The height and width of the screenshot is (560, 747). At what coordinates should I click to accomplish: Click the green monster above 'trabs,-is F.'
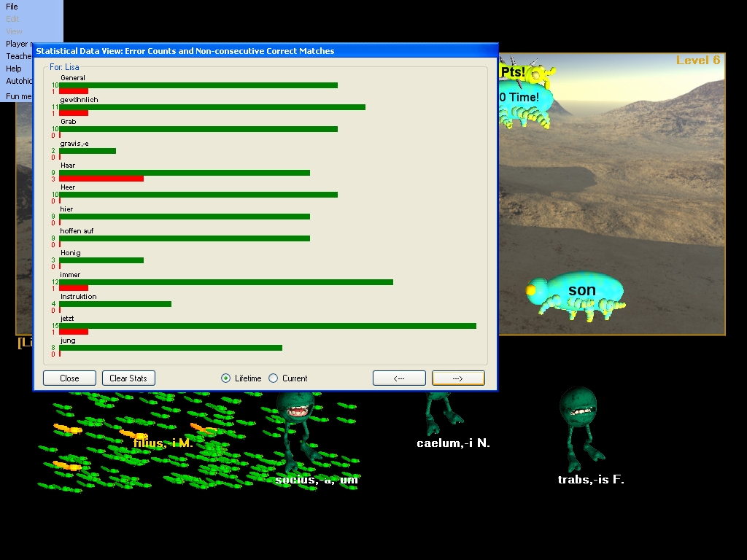click(x=578, y=412)
